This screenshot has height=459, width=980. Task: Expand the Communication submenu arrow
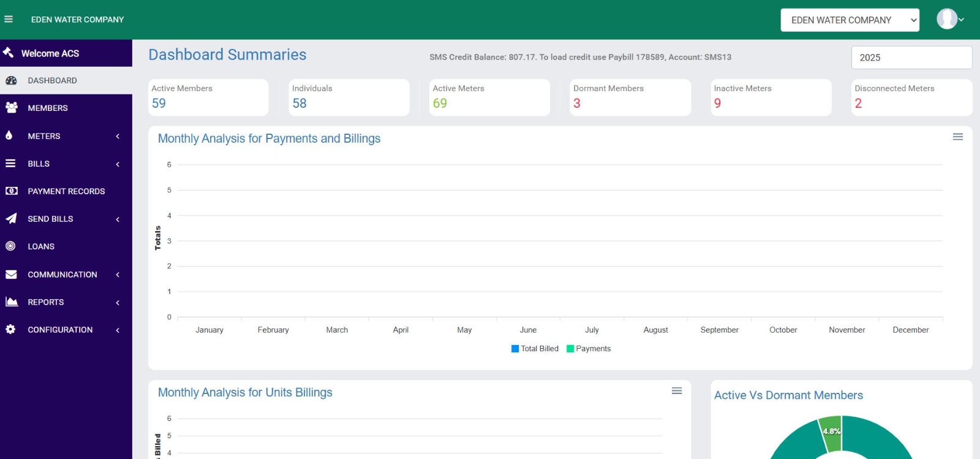click(x=118, y=275)
